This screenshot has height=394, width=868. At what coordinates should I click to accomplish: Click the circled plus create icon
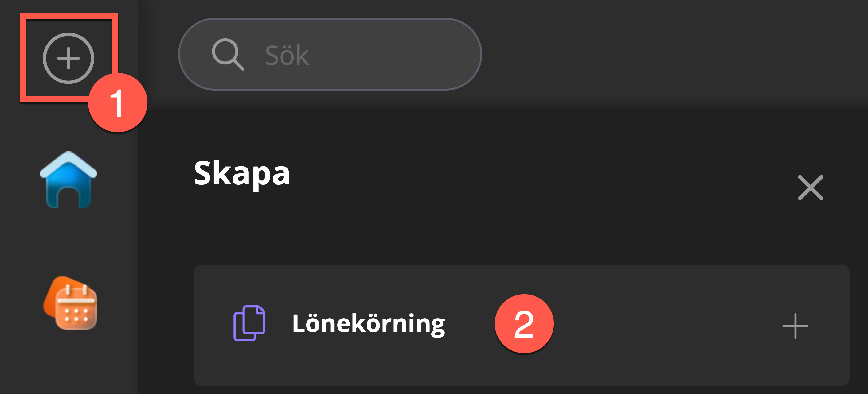[x=68, y=58]
